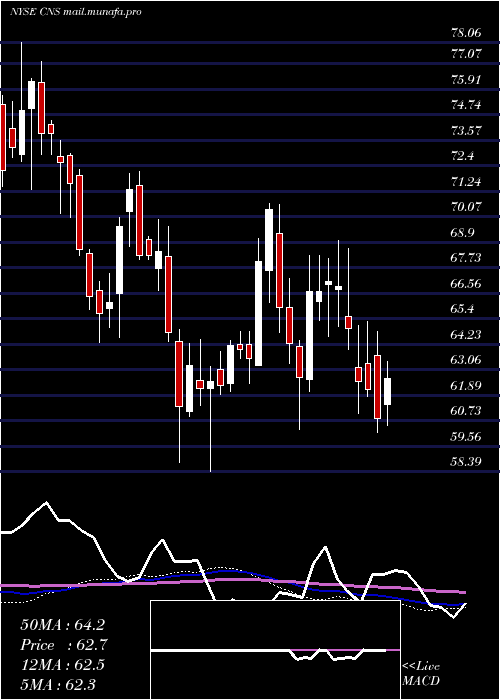The height and width of the screenshot is (700, 500).
Task: Select the 63.06 price axis label
Action: pyautogui.click(x=467, y=360)
